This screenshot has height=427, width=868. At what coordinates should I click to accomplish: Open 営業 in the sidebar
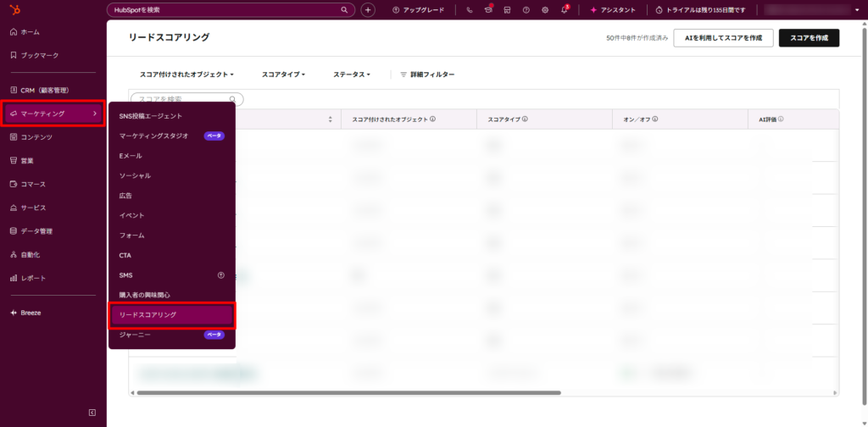[21, 160]
